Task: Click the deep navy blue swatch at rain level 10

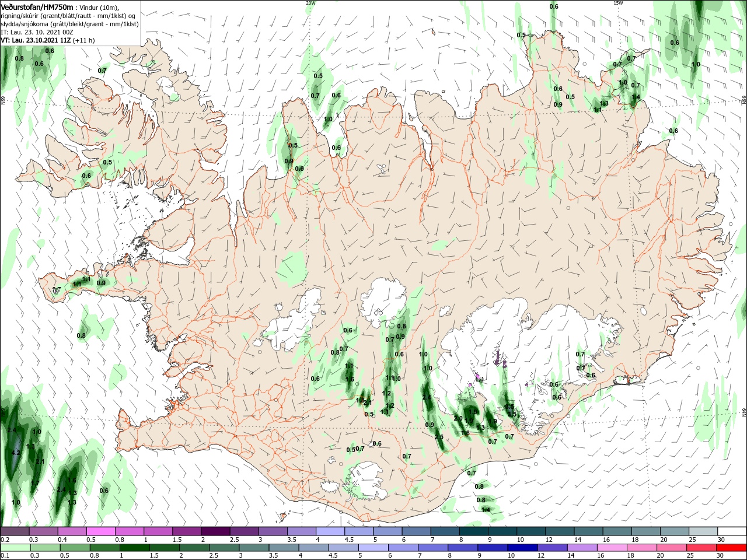Action: pyautogui.click(x=522, y=548)
